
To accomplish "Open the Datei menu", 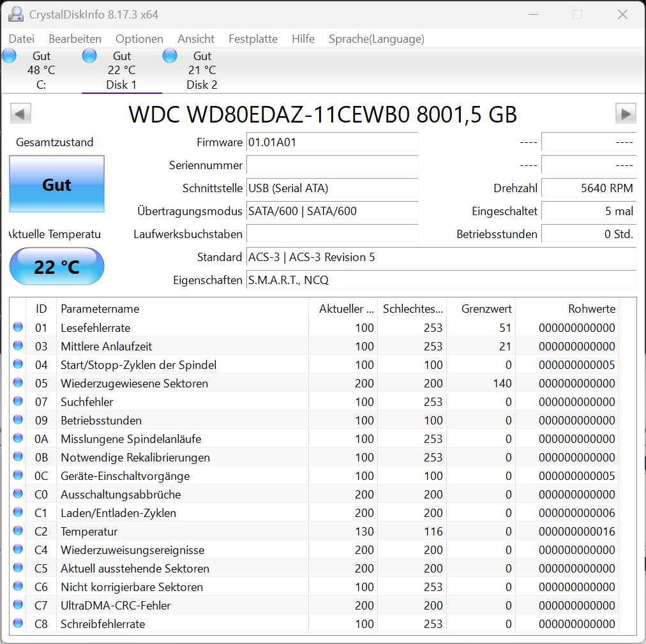I will click(22, 39).
